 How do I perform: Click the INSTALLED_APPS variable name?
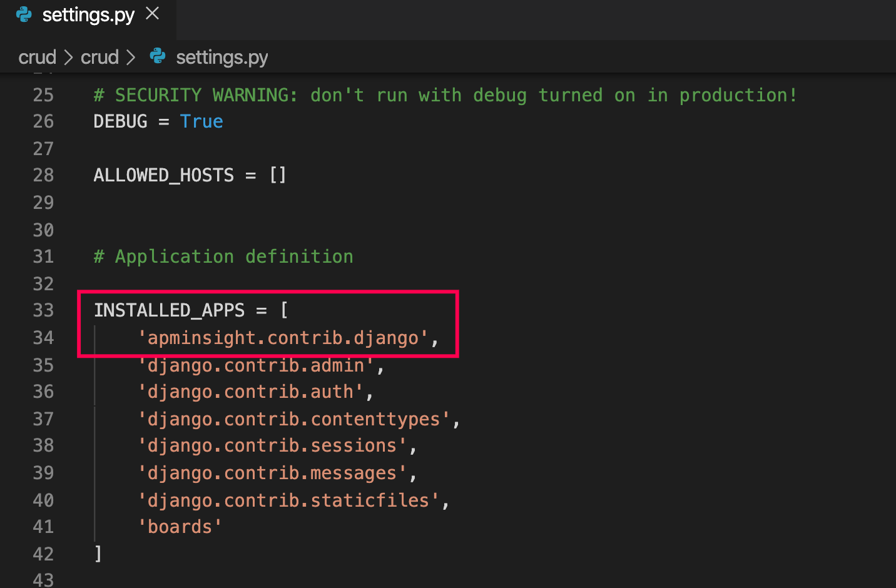(169, 310)
